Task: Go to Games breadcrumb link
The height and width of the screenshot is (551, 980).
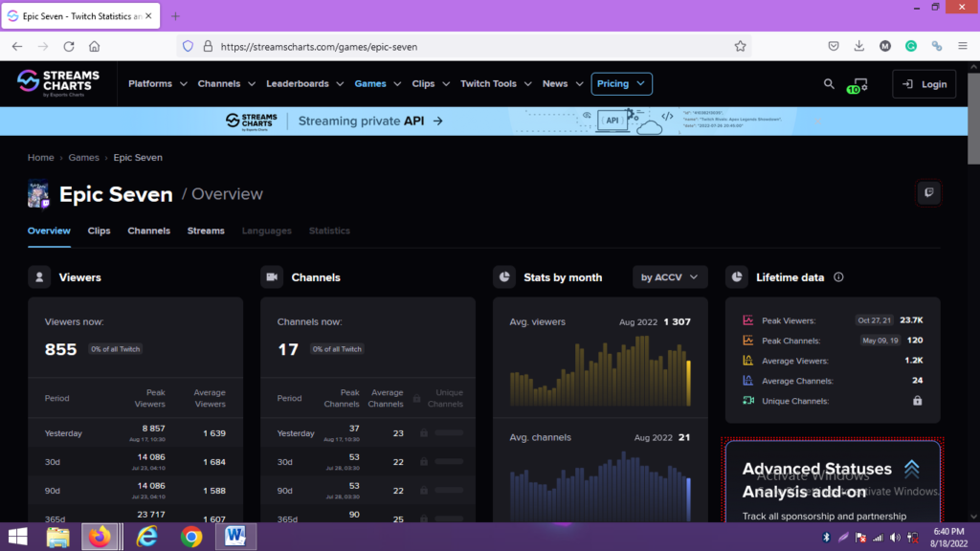Action: point(84,158)
